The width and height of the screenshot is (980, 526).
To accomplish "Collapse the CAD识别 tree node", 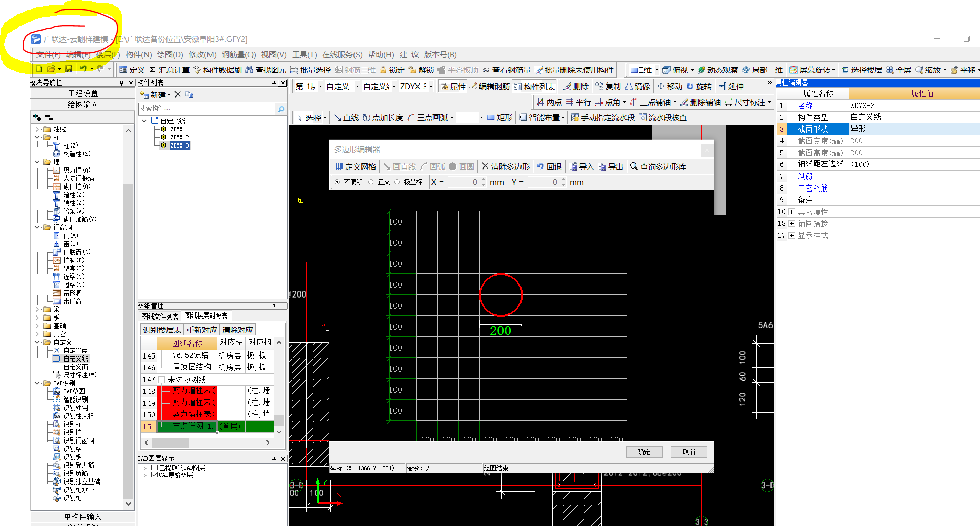I will [37, 383].
